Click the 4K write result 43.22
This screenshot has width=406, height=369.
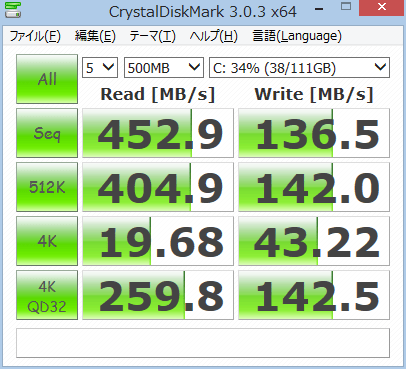point(314,241)
